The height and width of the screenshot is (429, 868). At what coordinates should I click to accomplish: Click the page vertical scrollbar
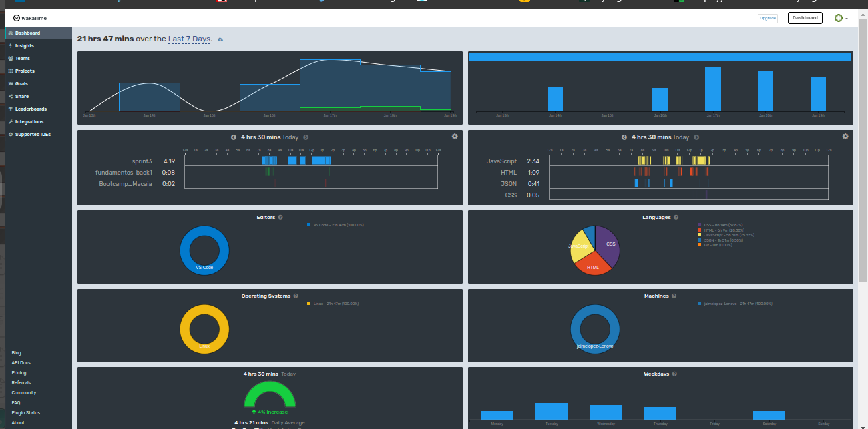(x=863, y=150)
